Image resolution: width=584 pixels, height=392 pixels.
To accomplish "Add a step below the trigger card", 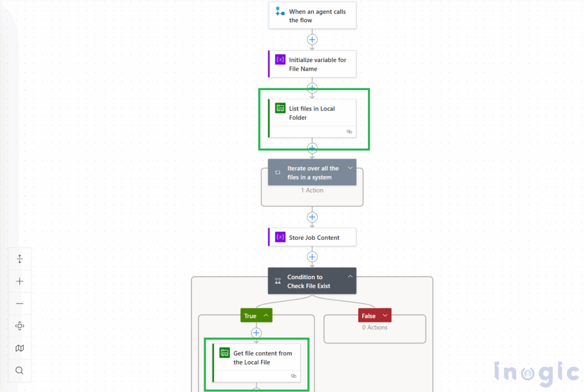I will tap(312, 40).
